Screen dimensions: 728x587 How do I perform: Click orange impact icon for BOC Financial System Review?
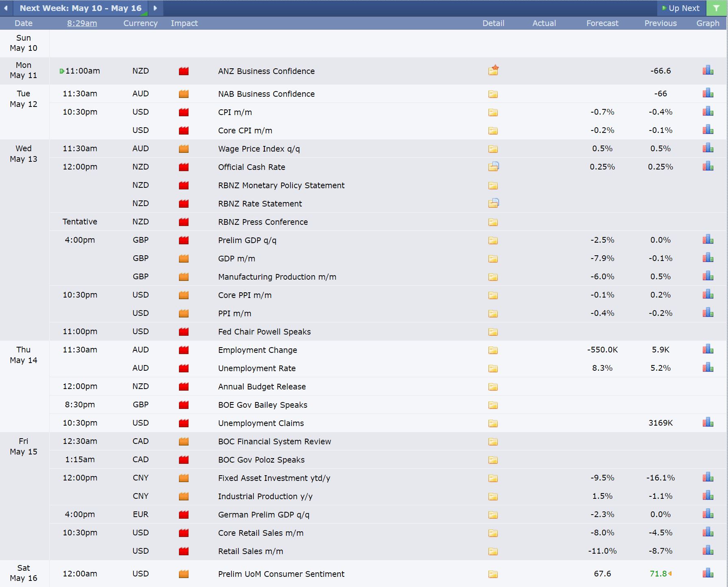[184, 441]
